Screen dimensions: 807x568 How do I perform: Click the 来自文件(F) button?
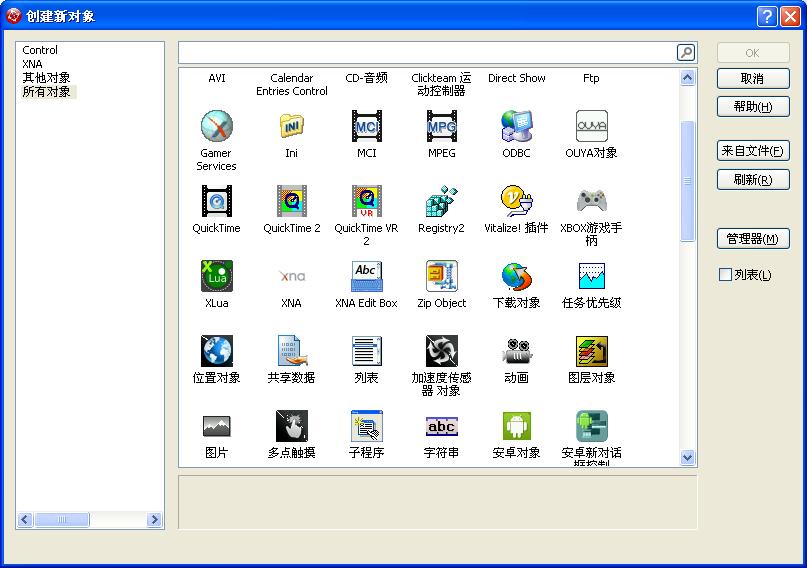[x=753, y=151]
